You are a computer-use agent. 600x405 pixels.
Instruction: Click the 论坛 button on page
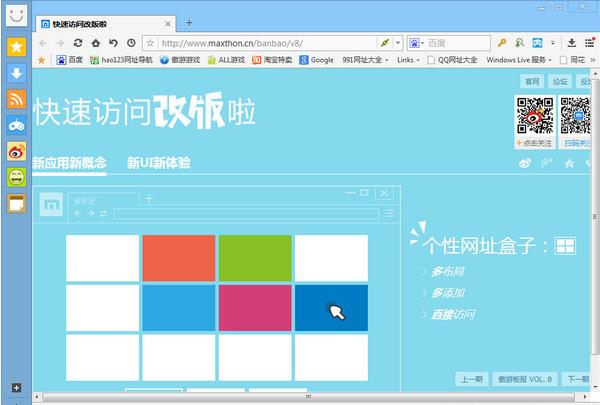560,82
